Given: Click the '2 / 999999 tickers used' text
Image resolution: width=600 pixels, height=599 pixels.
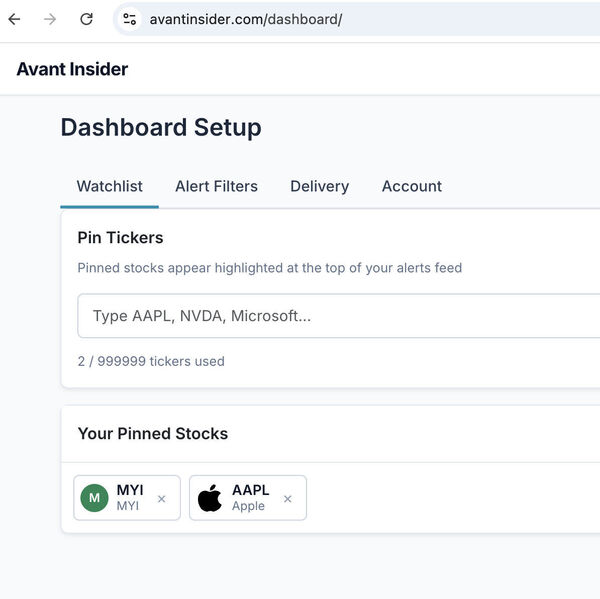Looking at the screenshot, I should 151,361.
